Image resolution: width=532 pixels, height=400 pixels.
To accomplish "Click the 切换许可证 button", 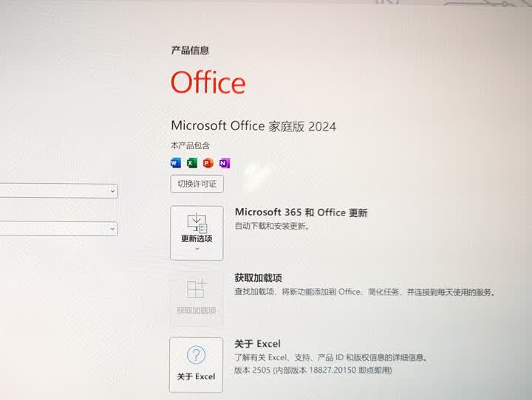I will (197, 184).
